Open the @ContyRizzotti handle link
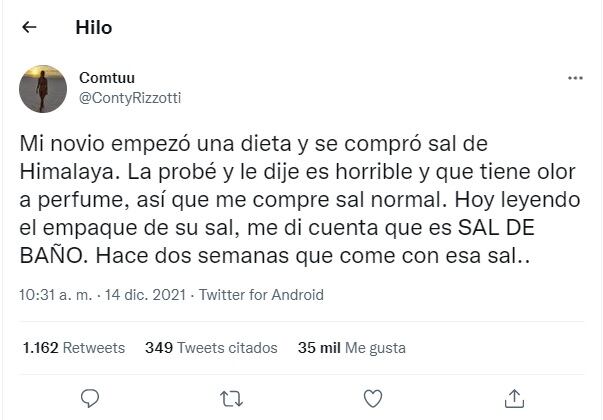 pos(130,97)
